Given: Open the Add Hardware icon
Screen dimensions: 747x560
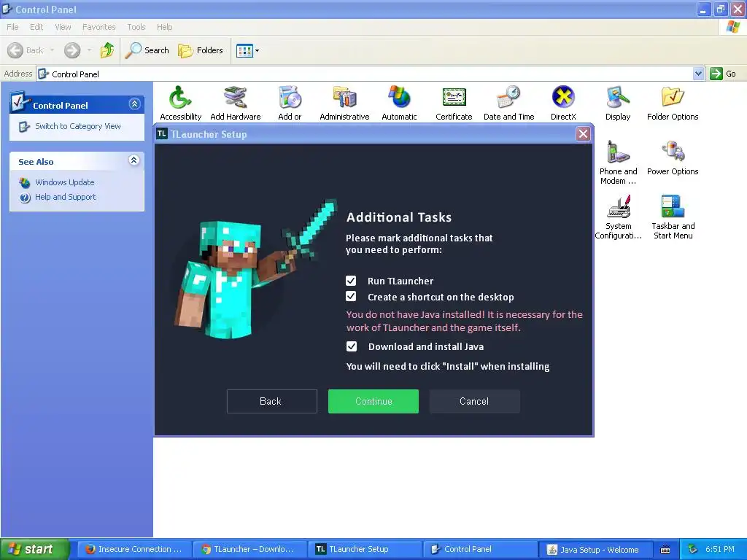Looking at the screenshot, I should pos(236,103).
